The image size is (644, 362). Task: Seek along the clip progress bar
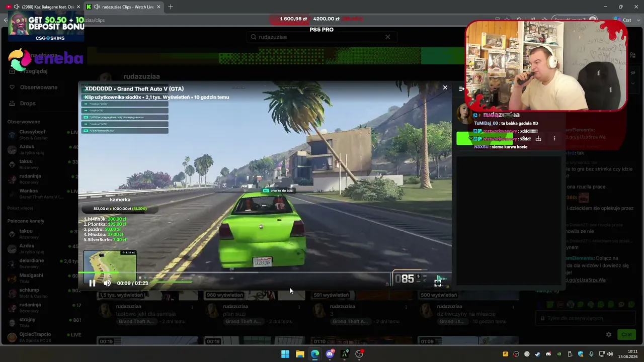click(x=265, y=273)
